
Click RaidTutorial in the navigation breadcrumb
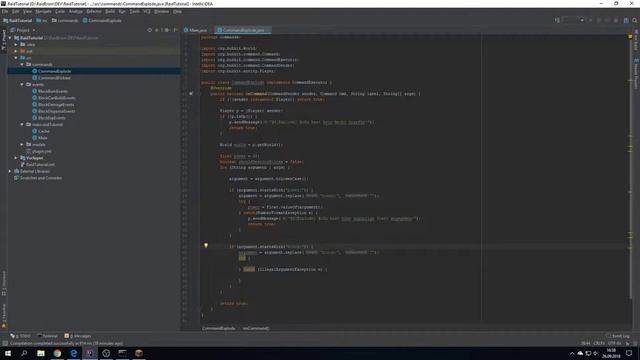pos(18,20)
